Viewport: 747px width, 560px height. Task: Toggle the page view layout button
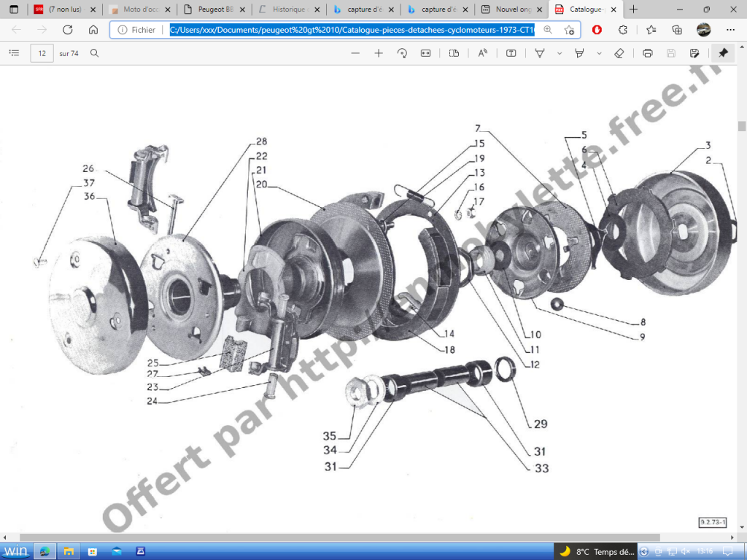coord(454,53)
